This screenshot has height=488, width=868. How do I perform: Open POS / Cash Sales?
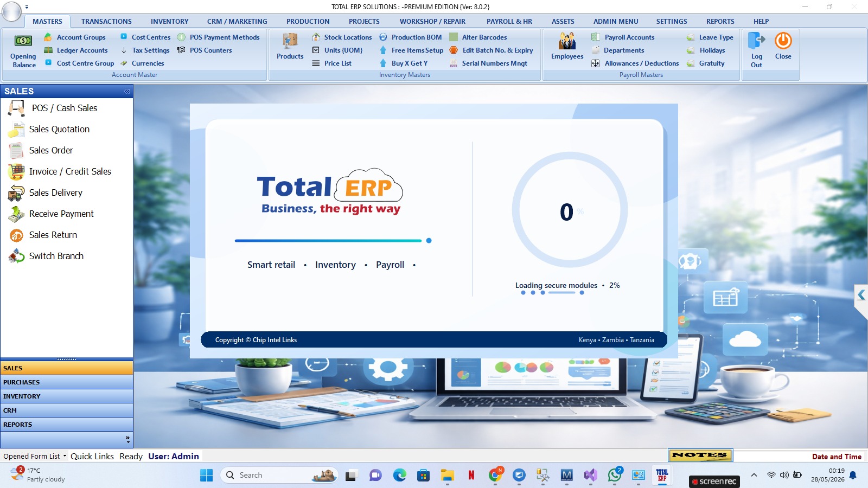pyautogui.click(x=53, y=108)
